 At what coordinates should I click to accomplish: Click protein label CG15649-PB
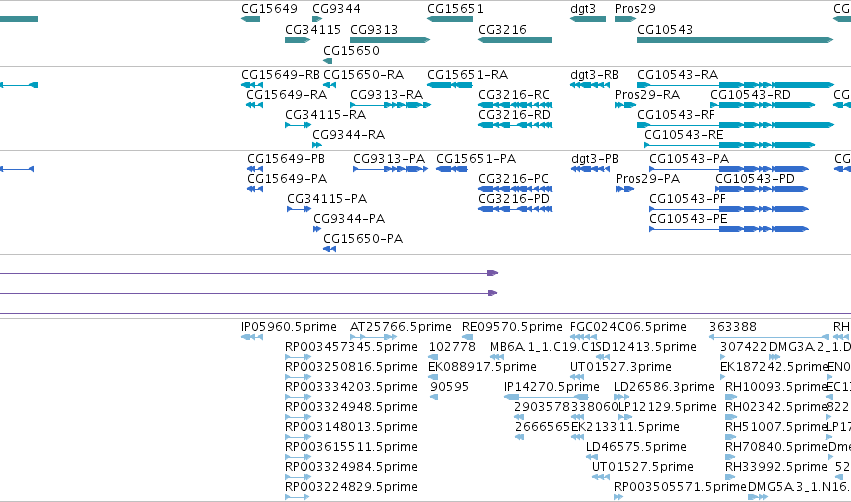tap(286, 158)
